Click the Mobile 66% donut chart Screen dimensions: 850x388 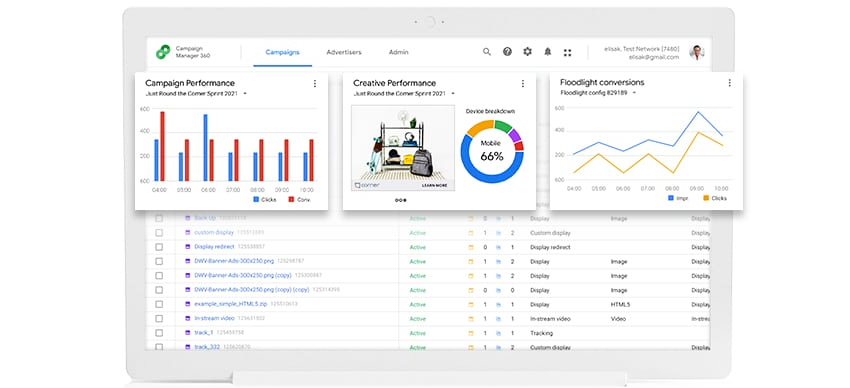pos(492,152)
